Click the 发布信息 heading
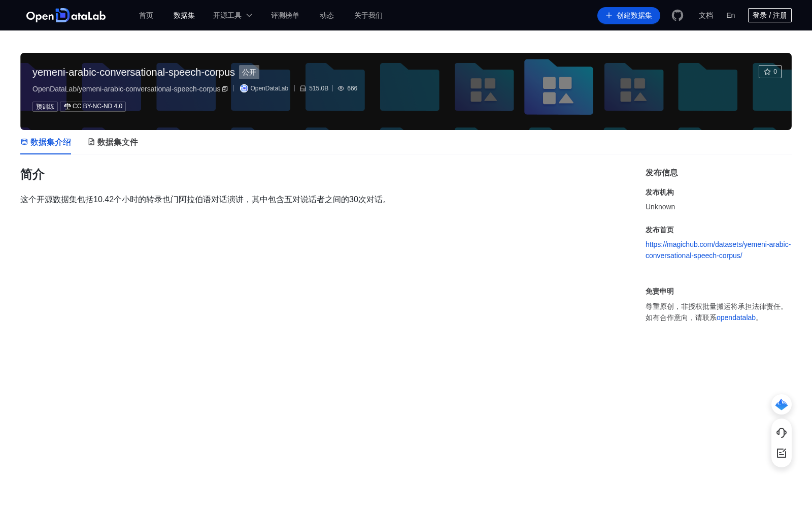 [x=662, y=173]
